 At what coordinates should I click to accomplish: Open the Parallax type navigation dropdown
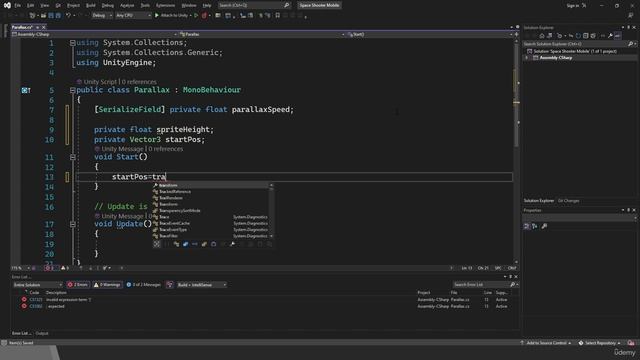262,34
